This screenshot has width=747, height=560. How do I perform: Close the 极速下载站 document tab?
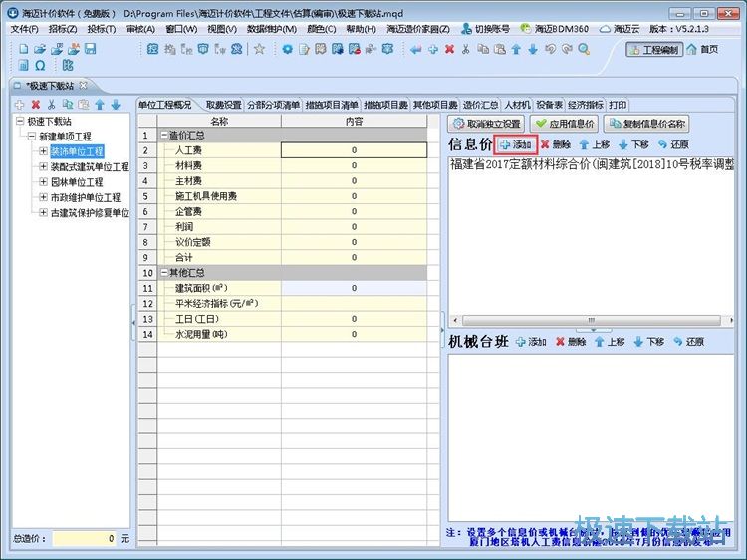(x=83, y=86)
